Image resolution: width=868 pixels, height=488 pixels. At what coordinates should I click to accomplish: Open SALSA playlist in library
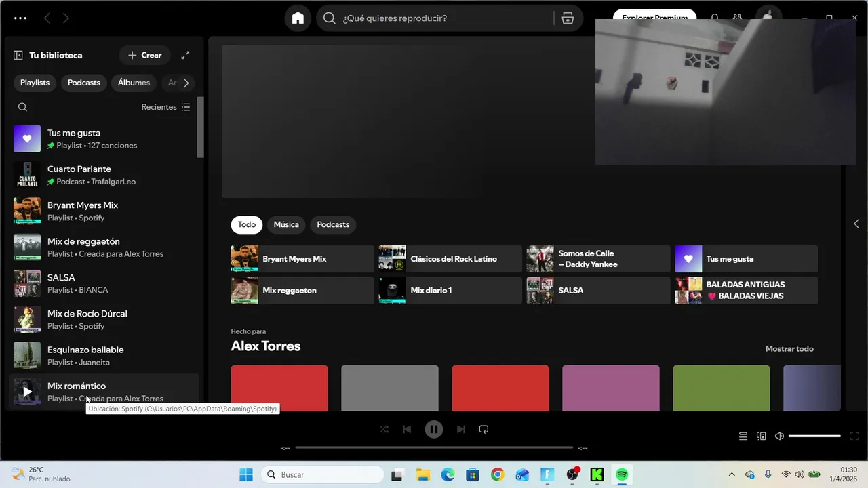(x=104, y=283)
